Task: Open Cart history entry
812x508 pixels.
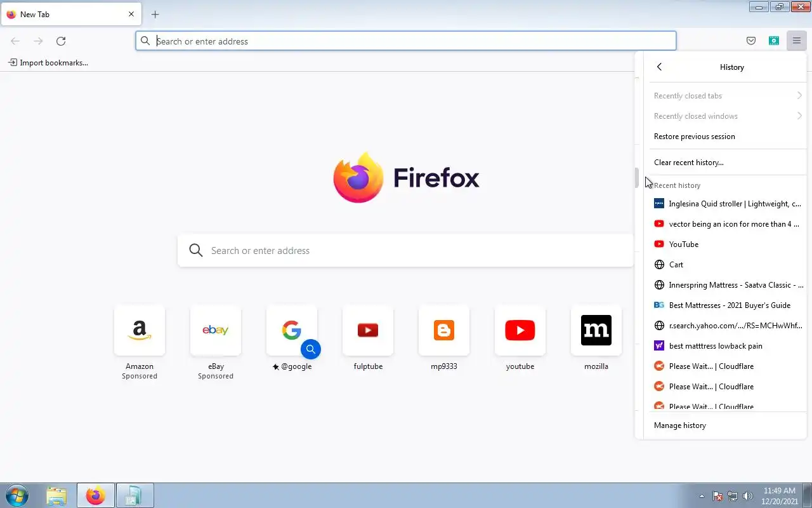Action: tap(727, 265)
